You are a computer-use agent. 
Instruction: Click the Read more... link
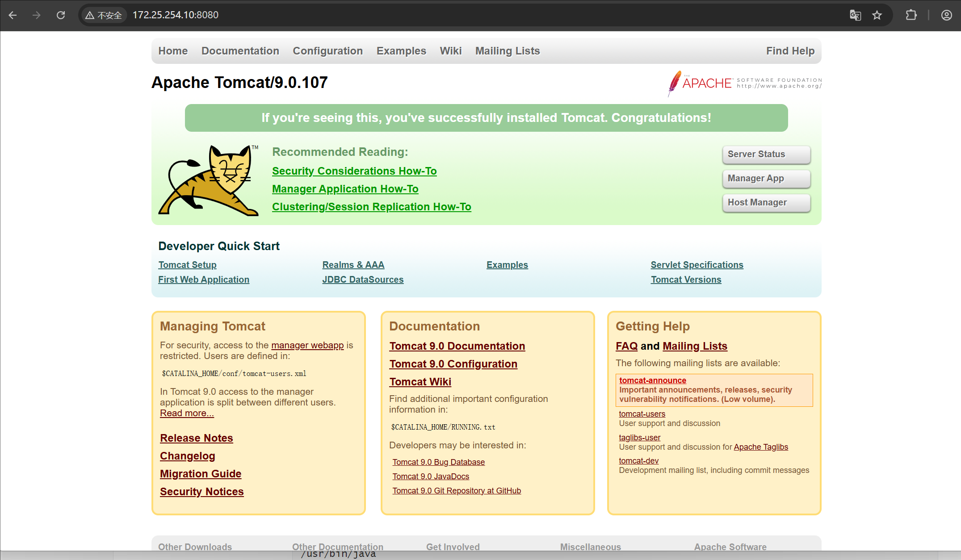pos(187,413)
